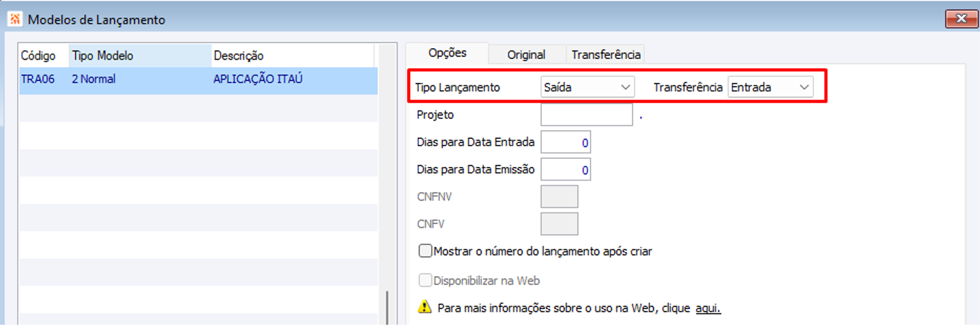The width and height of the screenshot is (980, 329).
Task: Sort by Código column header
Action: [x=38, y=56]
